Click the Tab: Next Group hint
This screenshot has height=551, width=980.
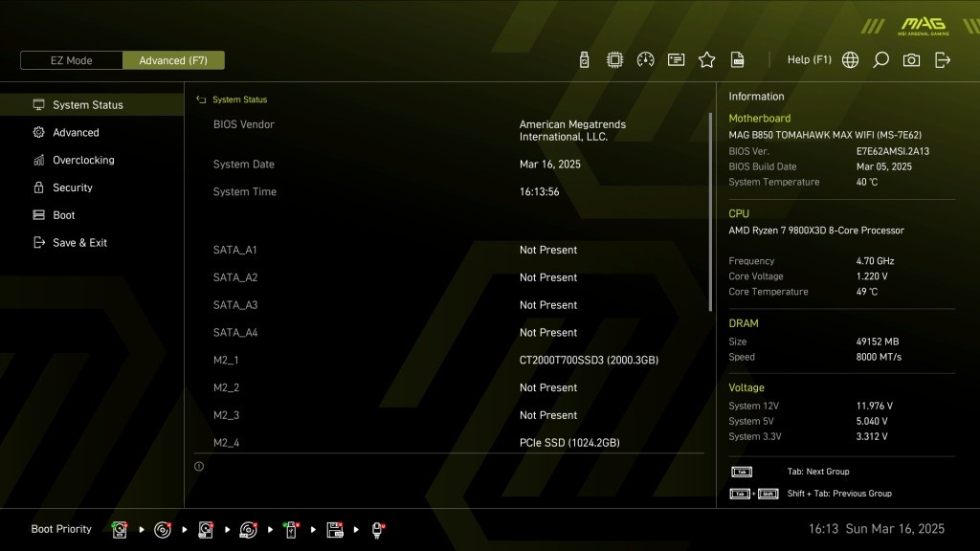pos(818,472)
